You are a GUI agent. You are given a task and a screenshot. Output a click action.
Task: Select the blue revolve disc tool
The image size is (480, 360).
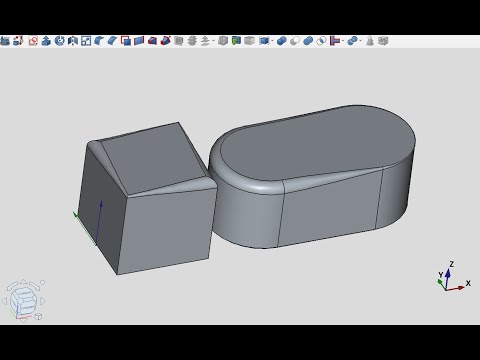[x=59, y=41]
